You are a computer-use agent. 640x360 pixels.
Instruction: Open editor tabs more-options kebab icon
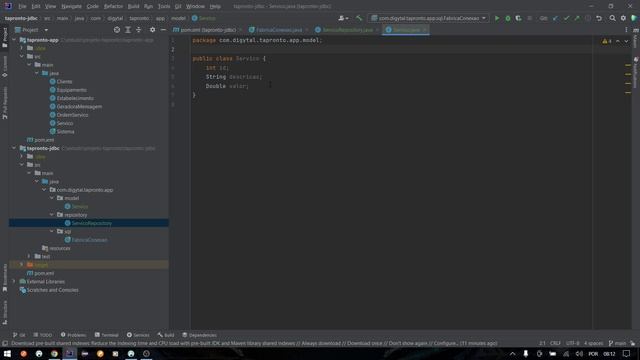tap(626, 30)
